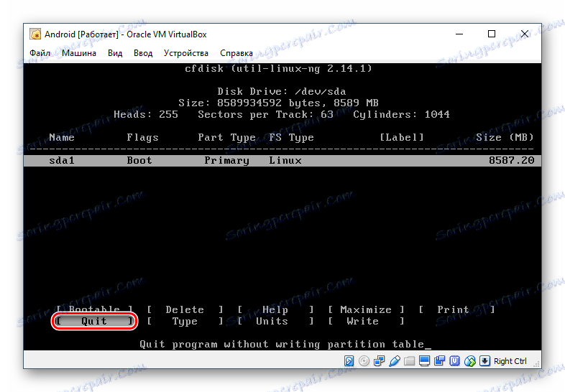Select the Help option in cfdisk
565x392 pixels.
pos(275,309)
